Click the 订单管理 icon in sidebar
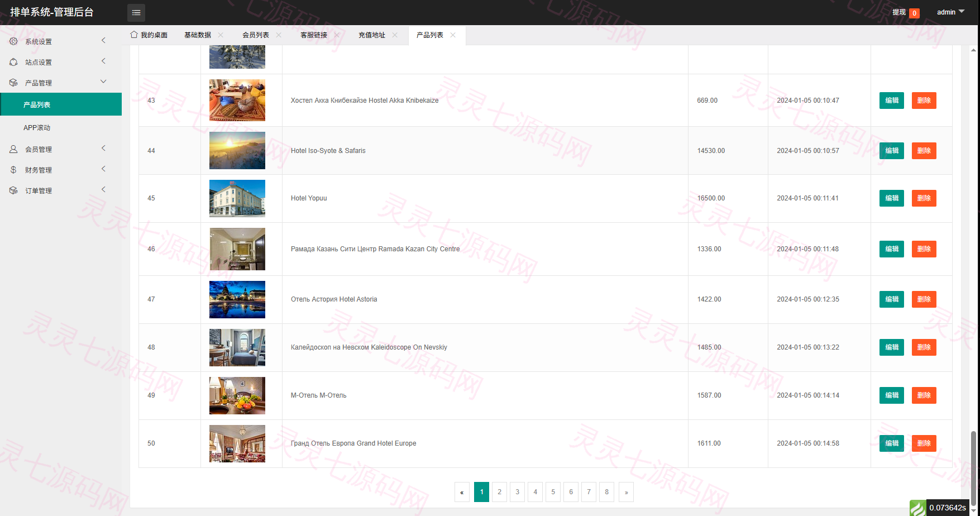 click(13, 190)
